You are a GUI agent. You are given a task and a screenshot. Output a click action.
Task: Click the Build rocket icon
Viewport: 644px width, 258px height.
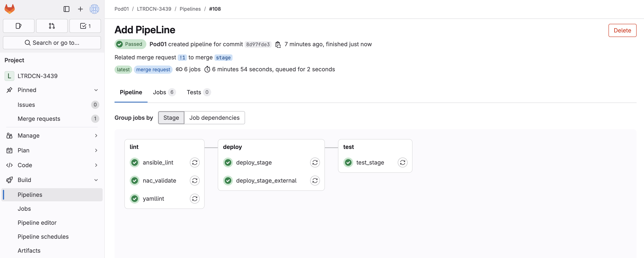(9, 180)
